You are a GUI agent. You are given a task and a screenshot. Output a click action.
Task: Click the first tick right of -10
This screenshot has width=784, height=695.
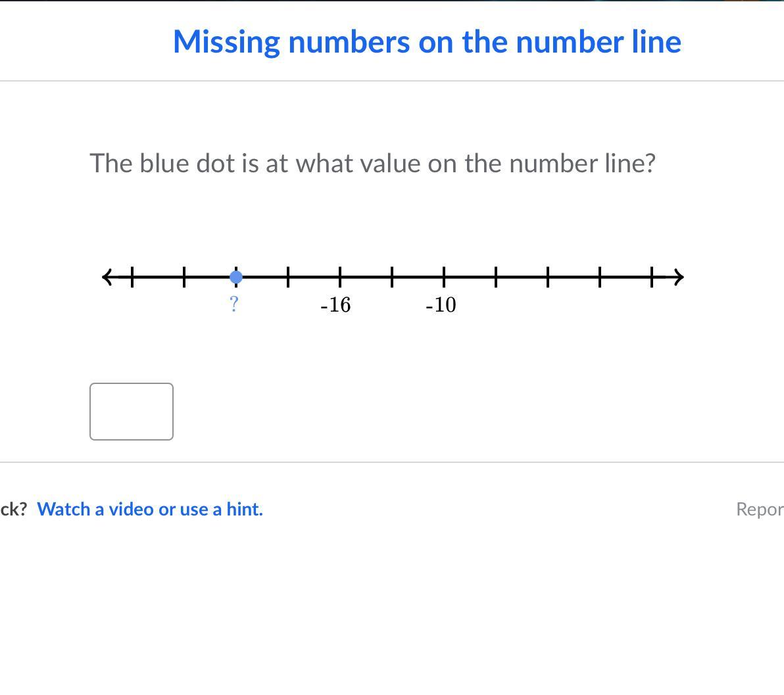(496, 277)
